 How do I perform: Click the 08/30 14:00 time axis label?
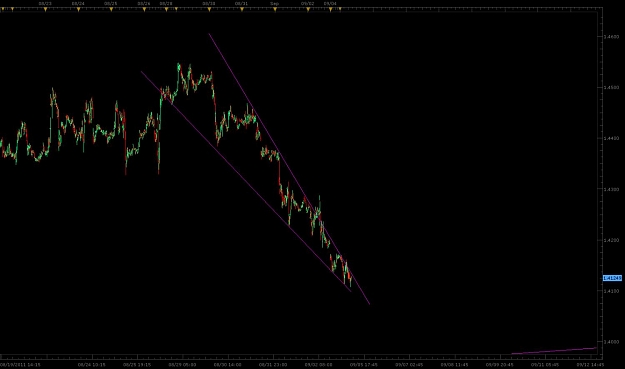click(x=228, y=364)
